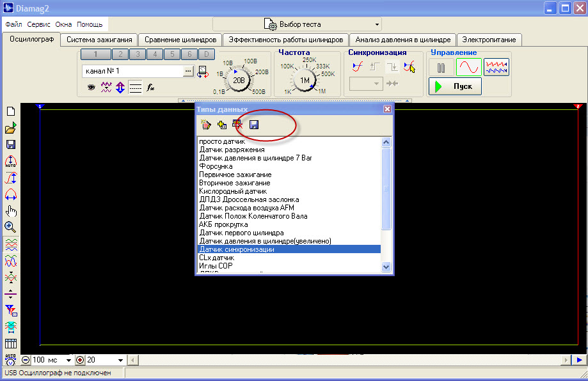Select Форсунка in the list
The width and height of the screenshot is (588, 381).
tap(289, 166)
